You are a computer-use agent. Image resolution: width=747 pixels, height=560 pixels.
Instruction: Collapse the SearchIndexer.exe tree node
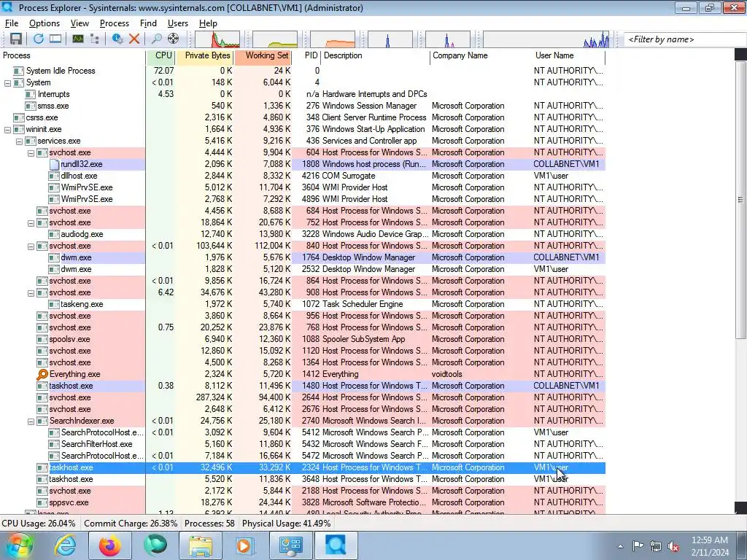pyautogui.click(x=31, y=421)
